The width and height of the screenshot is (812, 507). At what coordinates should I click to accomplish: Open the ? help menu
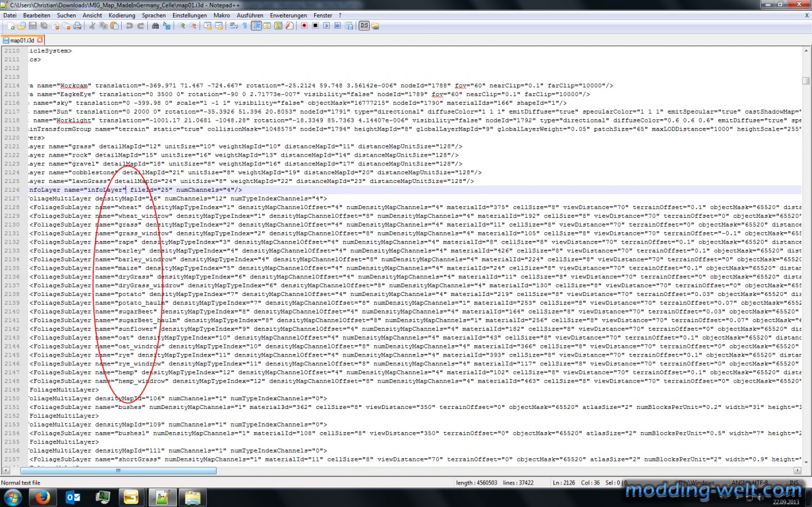click(340, 15)
